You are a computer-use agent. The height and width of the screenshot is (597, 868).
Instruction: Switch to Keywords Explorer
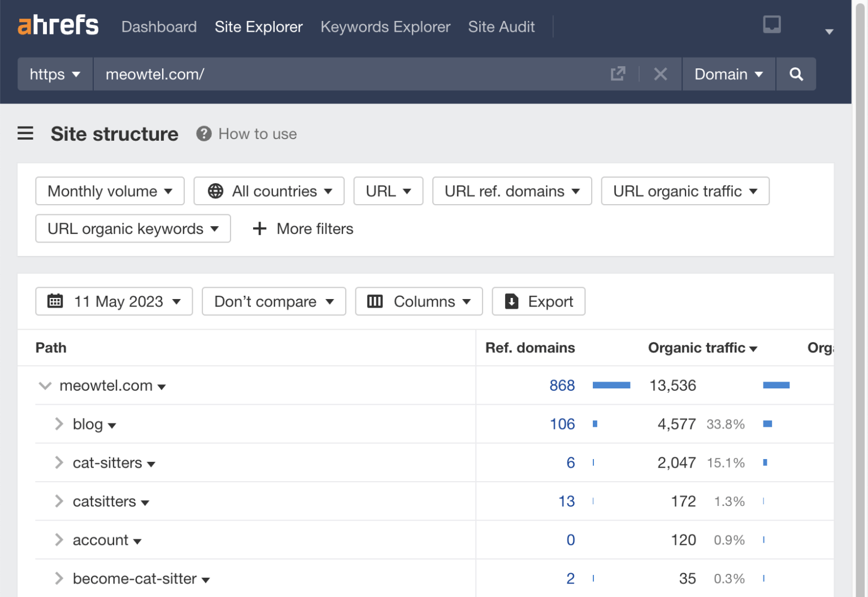(x=385, y=27)
